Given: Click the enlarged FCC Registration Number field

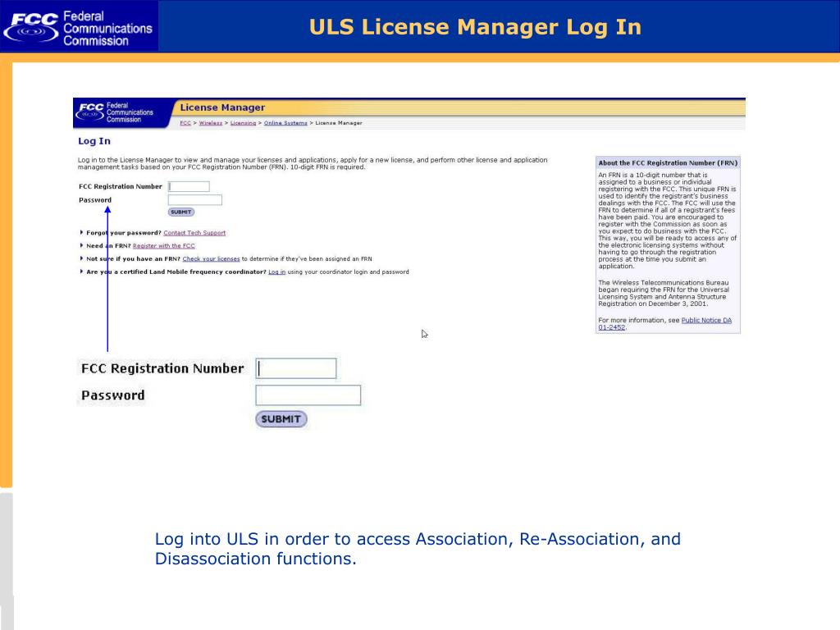Looking at the screenshot, I should (x=295, y=368).
